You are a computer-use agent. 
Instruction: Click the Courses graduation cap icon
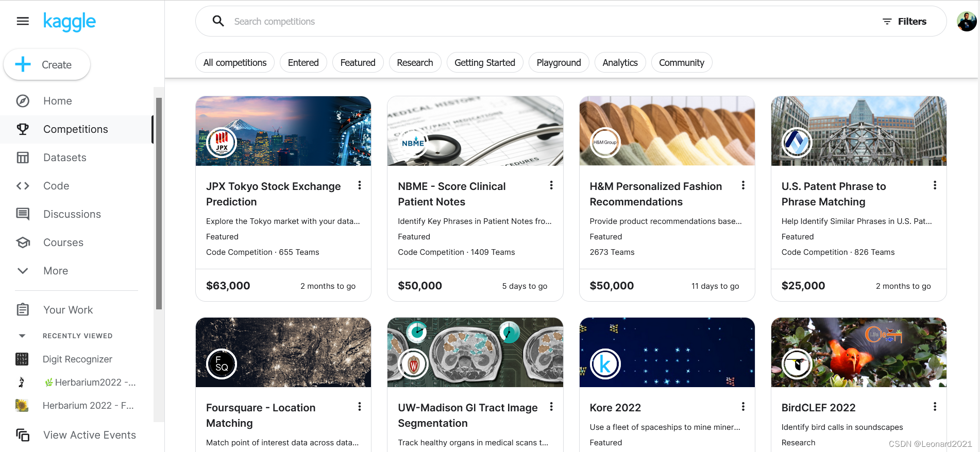pos(23,242)
